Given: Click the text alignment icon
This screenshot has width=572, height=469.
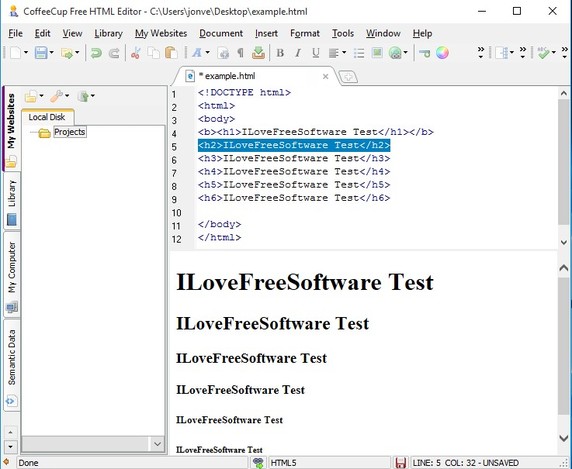Looking at the screenshot, I should [x=333, y=53].
